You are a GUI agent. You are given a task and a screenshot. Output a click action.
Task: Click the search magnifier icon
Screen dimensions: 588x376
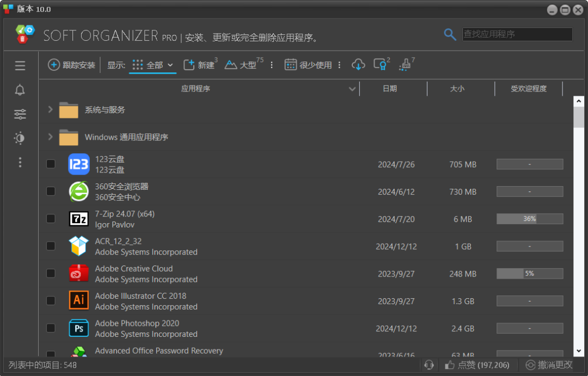click(450, 34)
